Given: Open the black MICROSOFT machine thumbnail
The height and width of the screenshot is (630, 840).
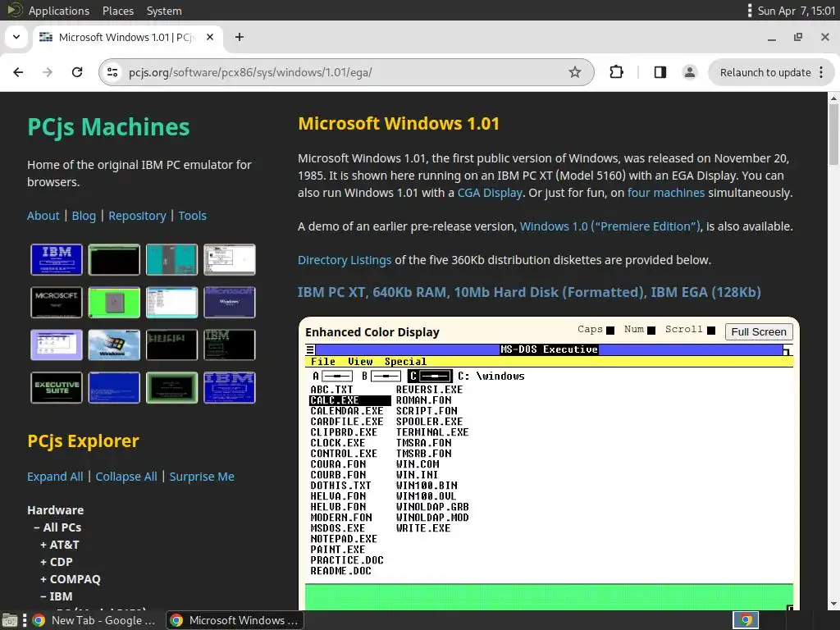Looking at the screenshot, I should tap(57, 302).
